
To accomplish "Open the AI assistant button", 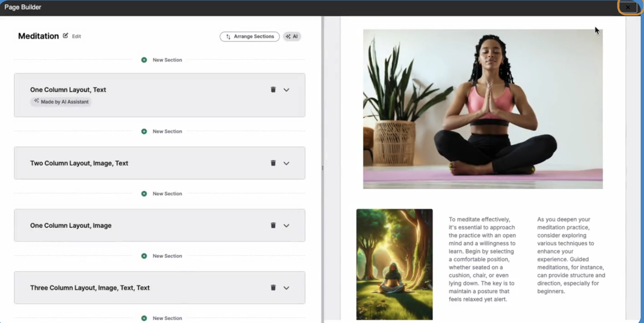I will coord(292,37).
